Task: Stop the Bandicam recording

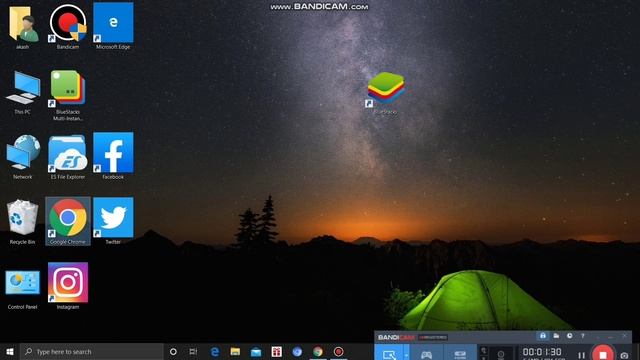Action: [x=603, y=354]
